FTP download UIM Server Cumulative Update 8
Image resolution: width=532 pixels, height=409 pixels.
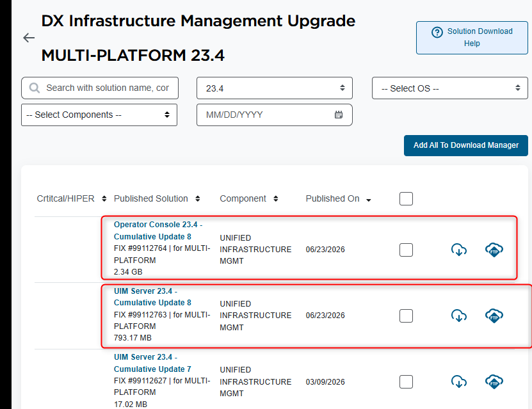click(x=494, y=316)
